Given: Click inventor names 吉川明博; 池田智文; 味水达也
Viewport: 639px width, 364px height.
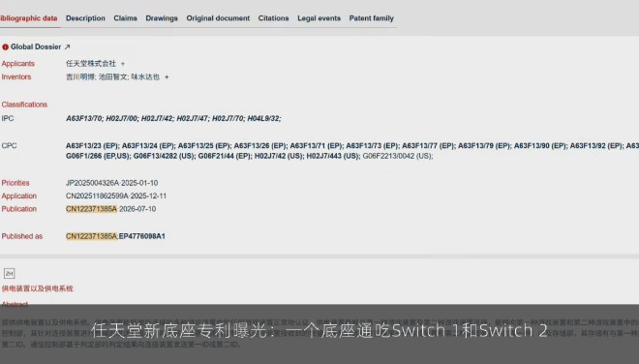Looking at the screenshot, I should point(113,77).
